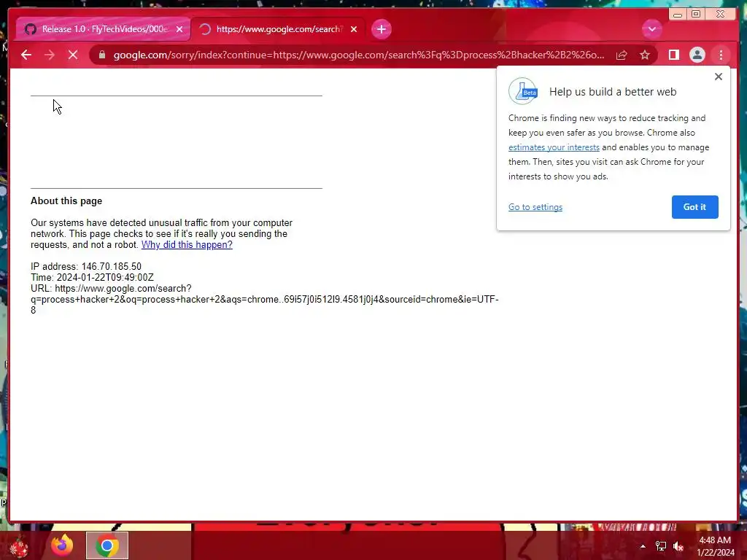Screen dimensions: 747x560
Task: Click the Got it button
Action: (x=694, y=207)
